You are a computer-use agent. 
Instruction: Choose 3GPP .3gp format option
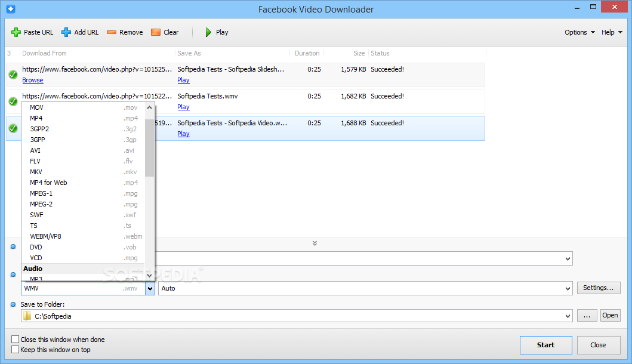(84, 140)
